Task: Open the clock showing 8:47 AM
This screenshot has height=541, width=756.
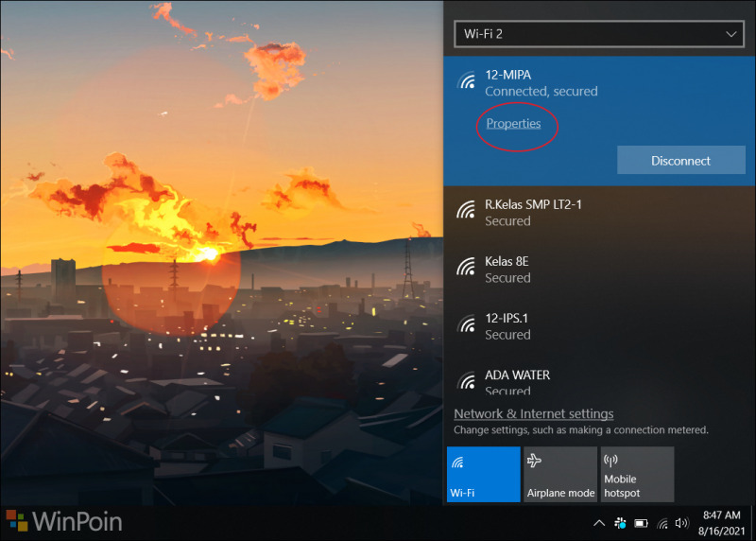Action: 721,523
